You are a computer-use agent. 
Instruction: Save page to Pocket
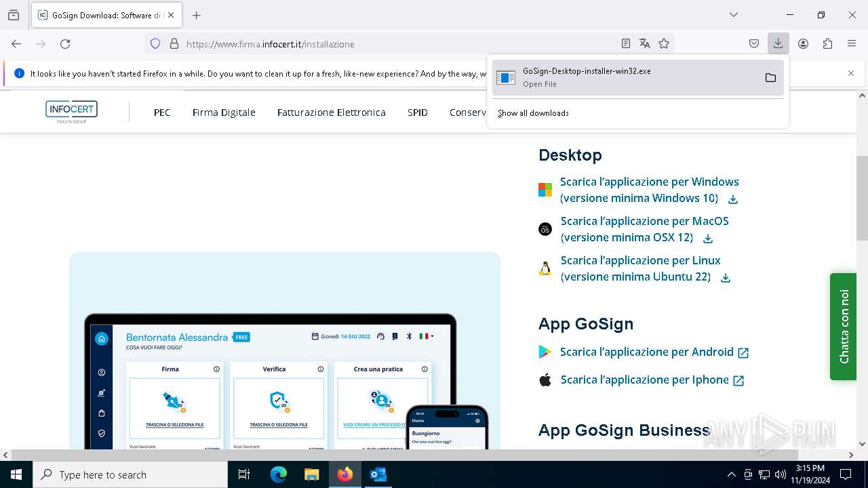754,44
